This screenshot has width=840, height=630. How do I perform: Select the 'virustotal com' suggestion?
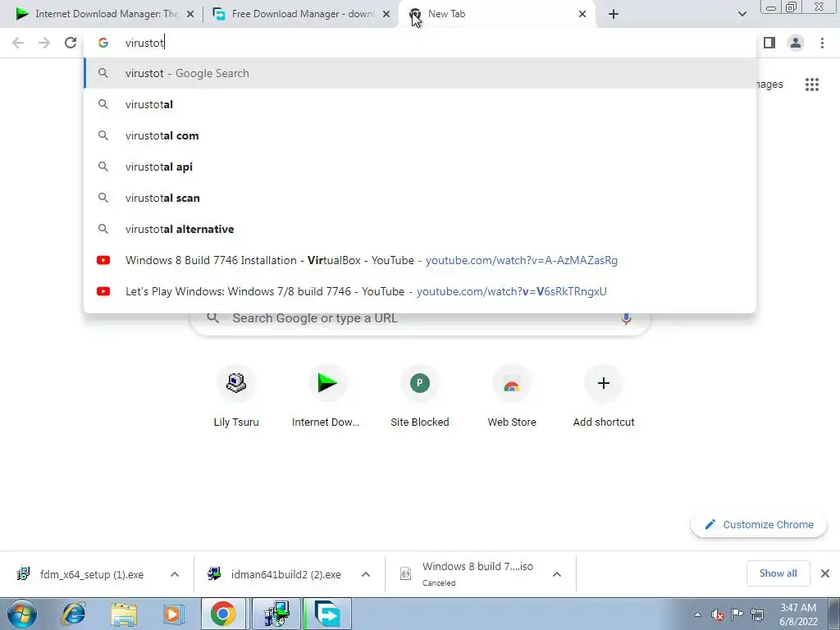[420, 135]
